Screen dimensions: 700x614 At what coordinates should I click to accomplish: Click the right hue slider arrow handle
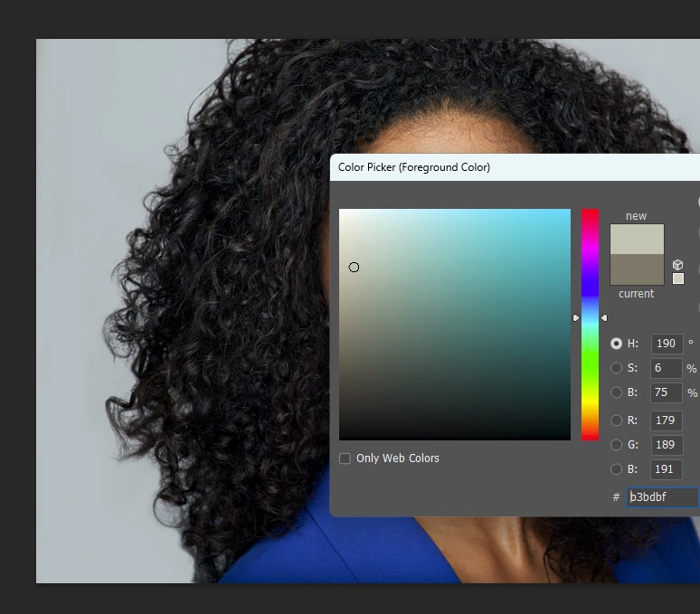[x=604, y=317]
